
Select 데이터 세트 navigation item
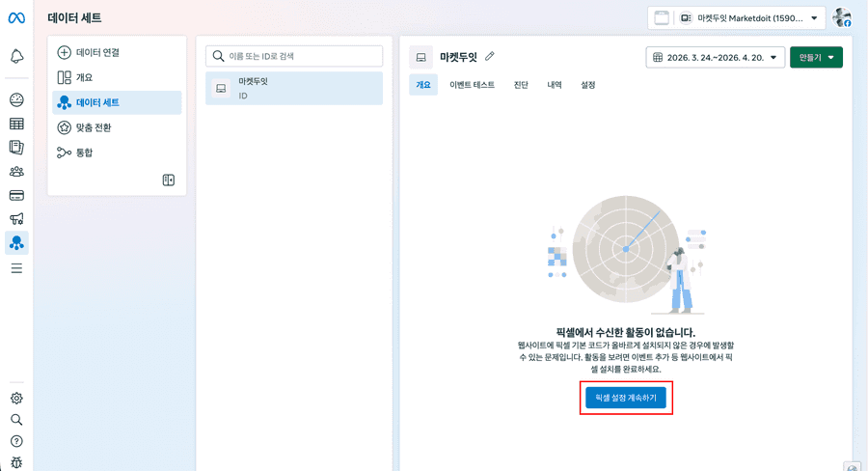[117, 102]
